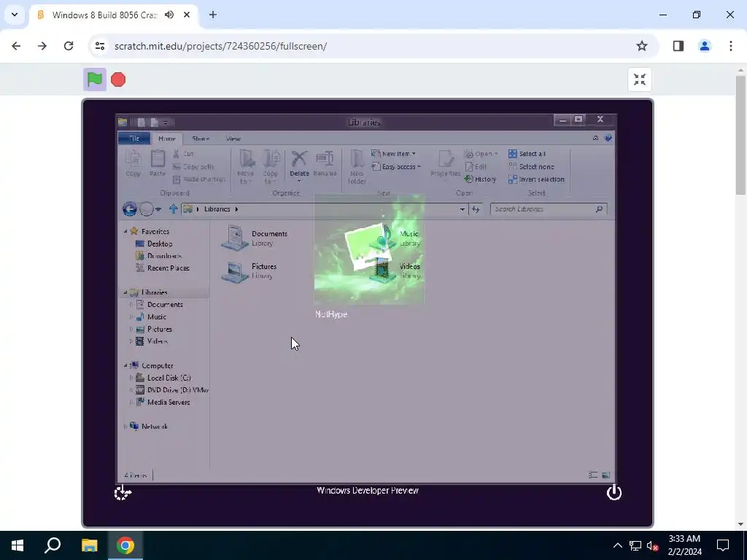Screen dimensions: 747x560
Task: Select the Paste icon in the ribbon
Action: tap(158, 163)
